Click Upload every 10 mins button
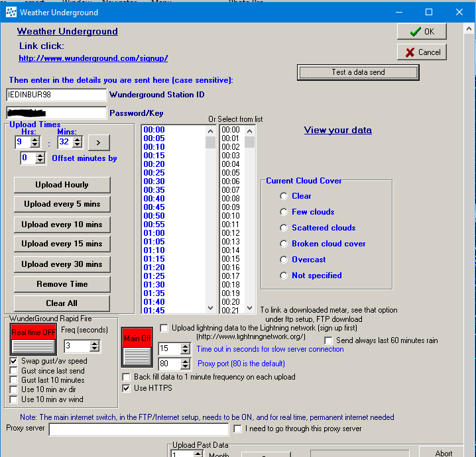The width and height of the screenshot is (476, 457). [62, 225]
